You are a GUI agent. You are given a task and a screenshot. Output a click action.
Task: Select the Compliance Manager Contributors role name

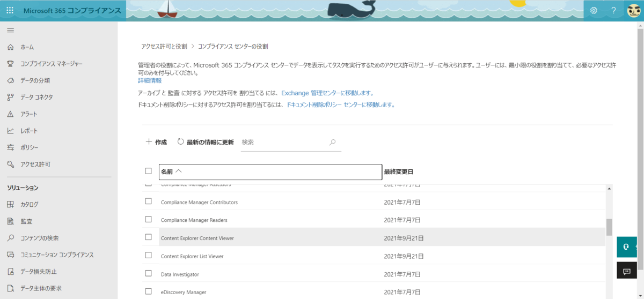(x=199, y=203)
